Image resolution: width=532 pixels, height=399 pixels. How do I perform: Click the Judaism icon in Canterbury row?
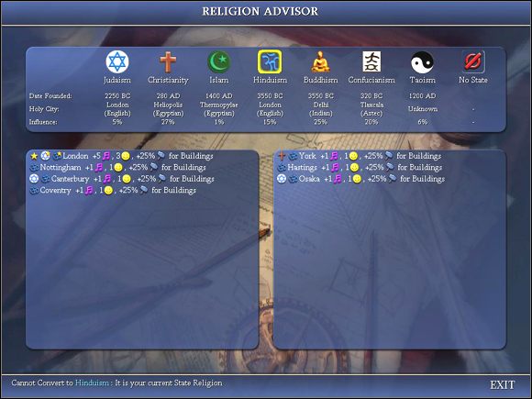pos(34,179)
